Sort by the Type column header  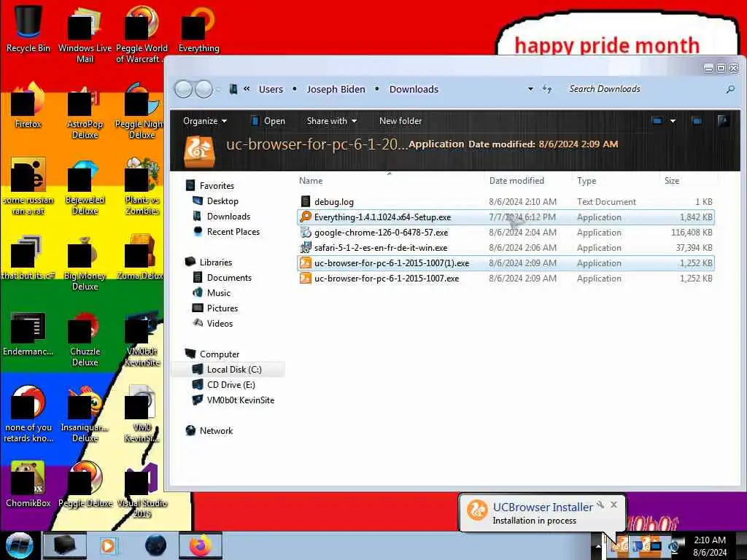click(x=587, y=181)
